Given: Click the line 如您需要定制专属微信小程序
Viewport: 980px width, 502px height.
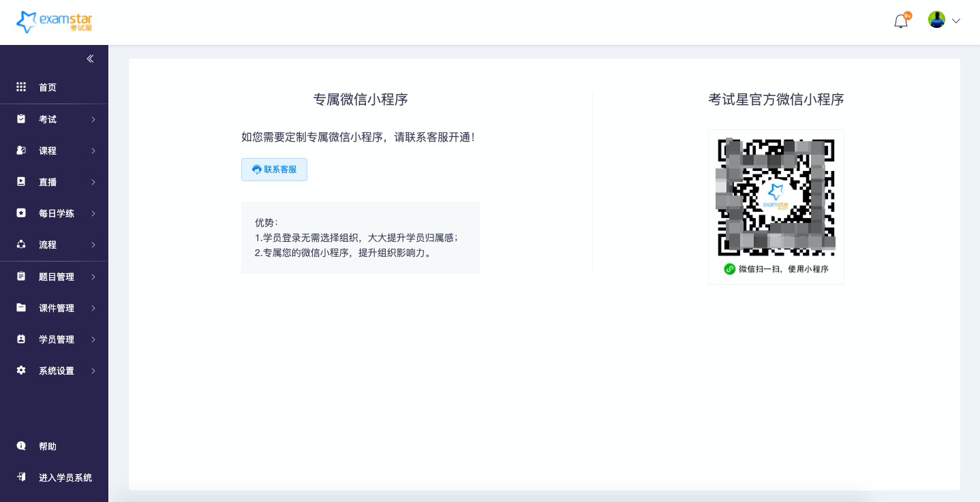Looking at the screenshot, I should [358, 137].
